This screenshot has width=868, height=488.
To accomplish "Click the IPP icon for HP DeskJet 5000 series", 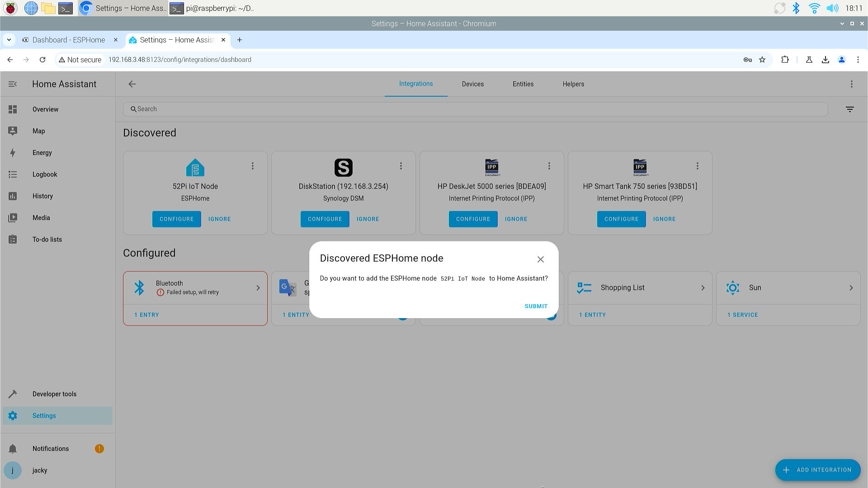I will [x=491, y=167].
